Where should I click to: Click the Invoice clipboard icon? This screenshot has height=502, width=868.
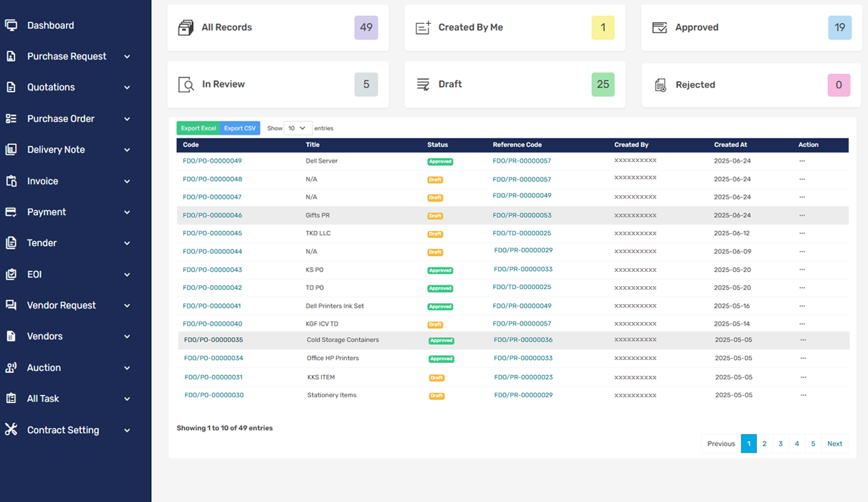click(x=11, y=181)
